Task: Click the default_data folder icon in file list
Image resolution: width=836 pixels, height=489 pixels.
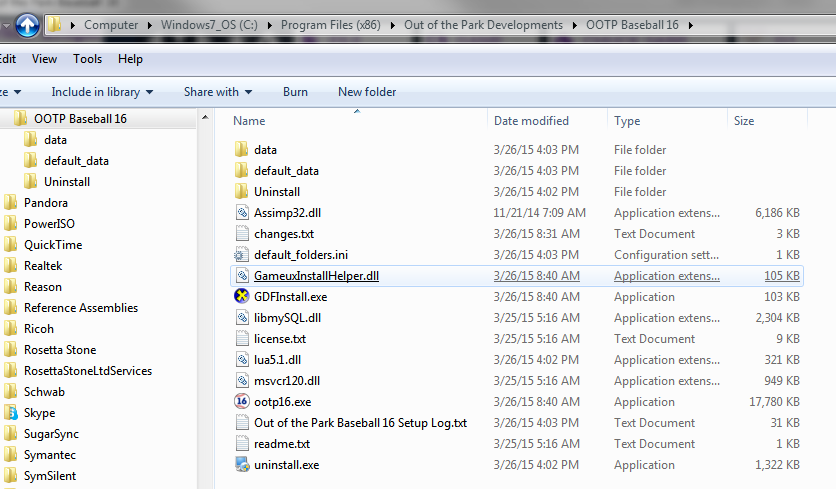Action: (241, 171)
